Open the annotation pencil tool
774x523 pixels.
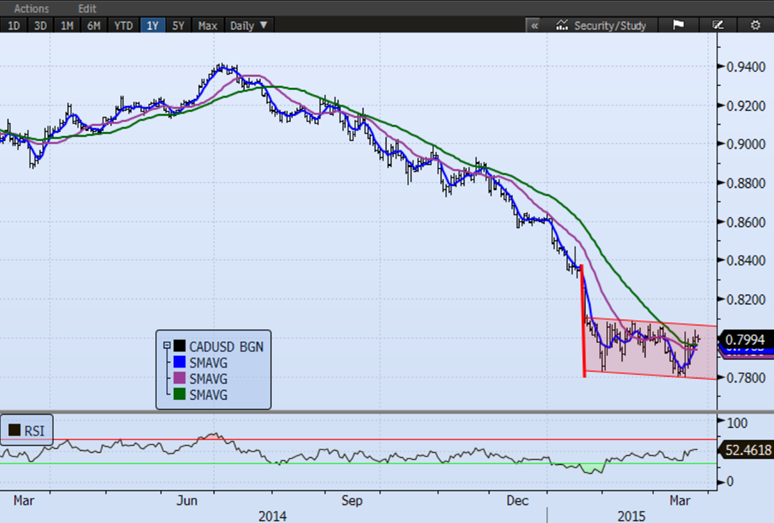click(x=718, y=25)
